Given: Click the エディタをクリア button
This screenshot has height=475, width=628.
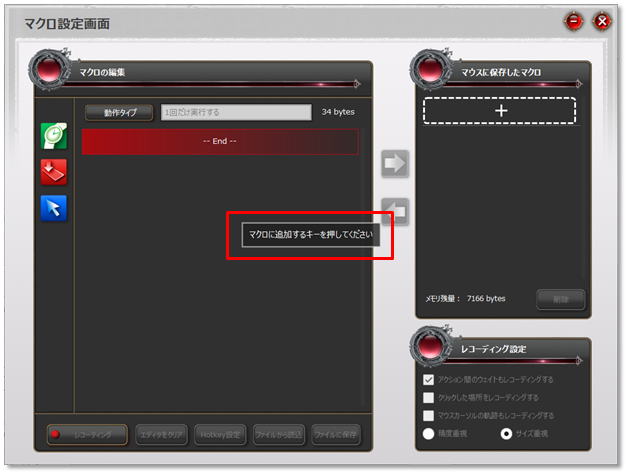Looking at the screenshot, I should click(161, 434).
